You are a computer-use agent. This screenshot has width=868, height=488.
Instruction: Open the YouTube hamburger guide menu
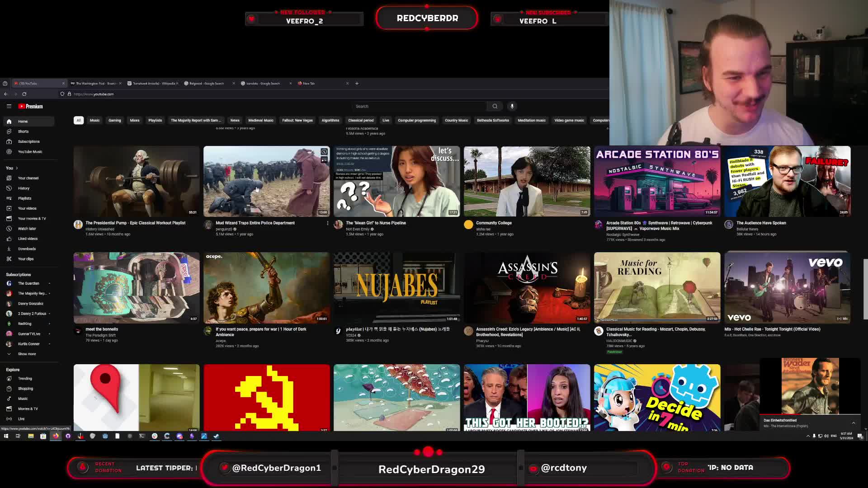9,106
